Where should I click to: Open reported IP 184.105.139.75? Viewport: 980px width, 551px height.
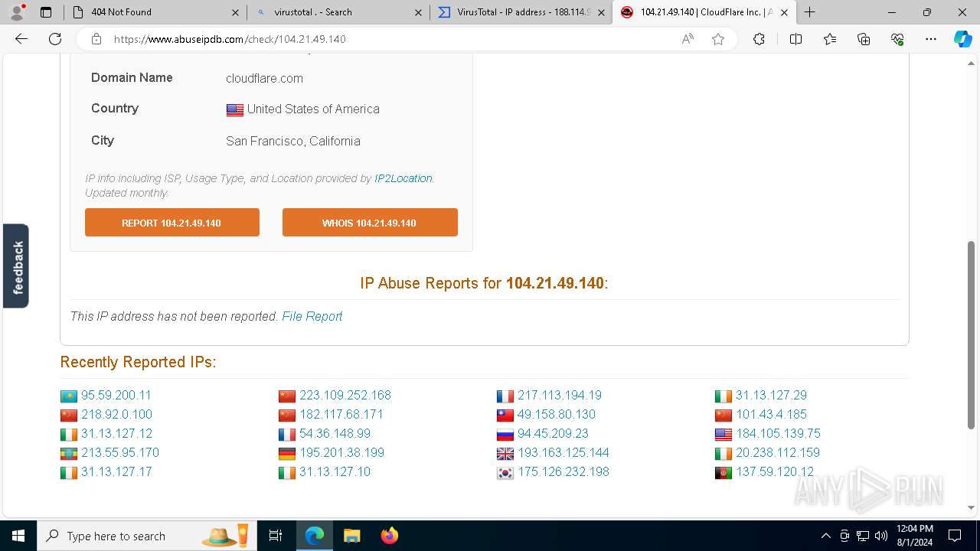point(778,434)
